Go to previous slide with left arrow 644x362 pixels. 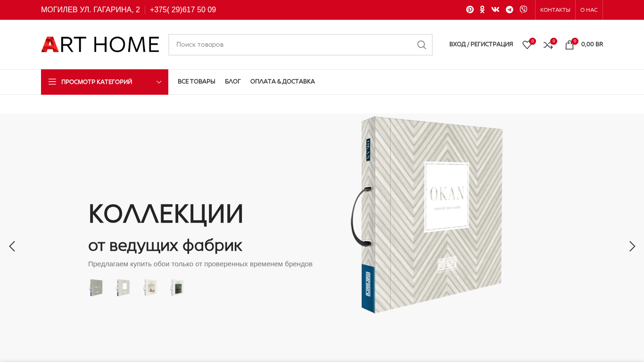coord(12,247)
